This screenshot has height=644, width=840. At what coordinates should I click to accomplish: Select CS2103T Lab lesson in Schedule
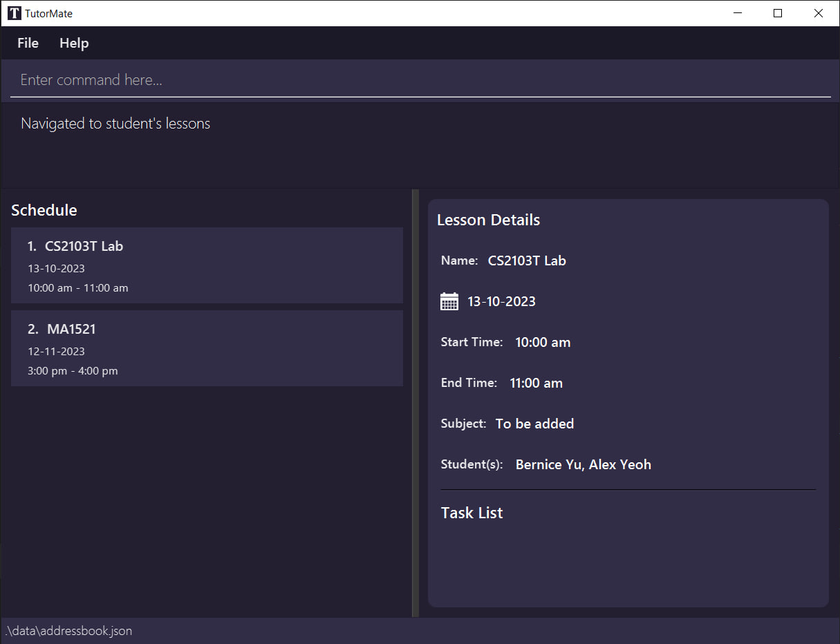(207, 265)
